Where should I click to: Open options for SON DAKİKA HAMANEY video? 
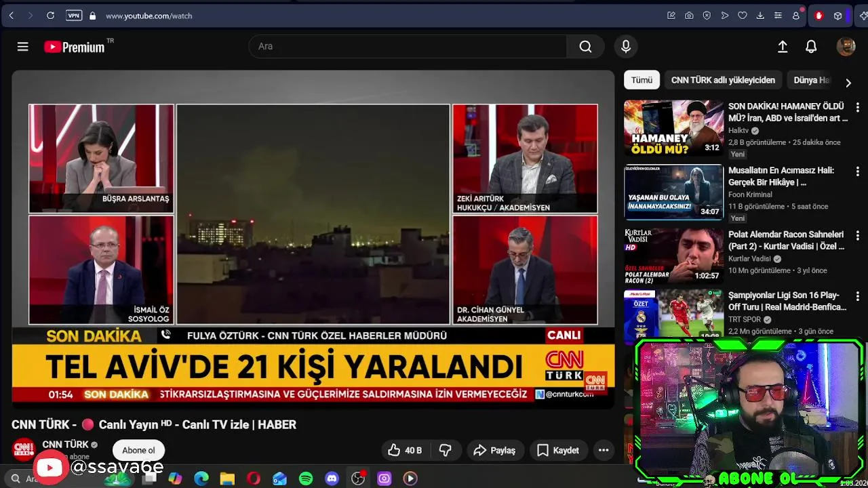click(x=857, y=107)
